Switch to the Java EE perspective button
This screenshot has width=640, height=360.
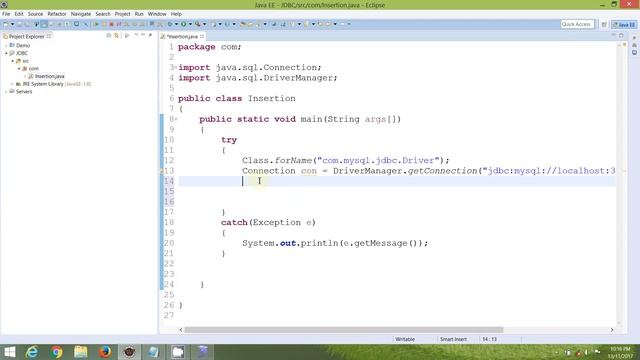624,24
